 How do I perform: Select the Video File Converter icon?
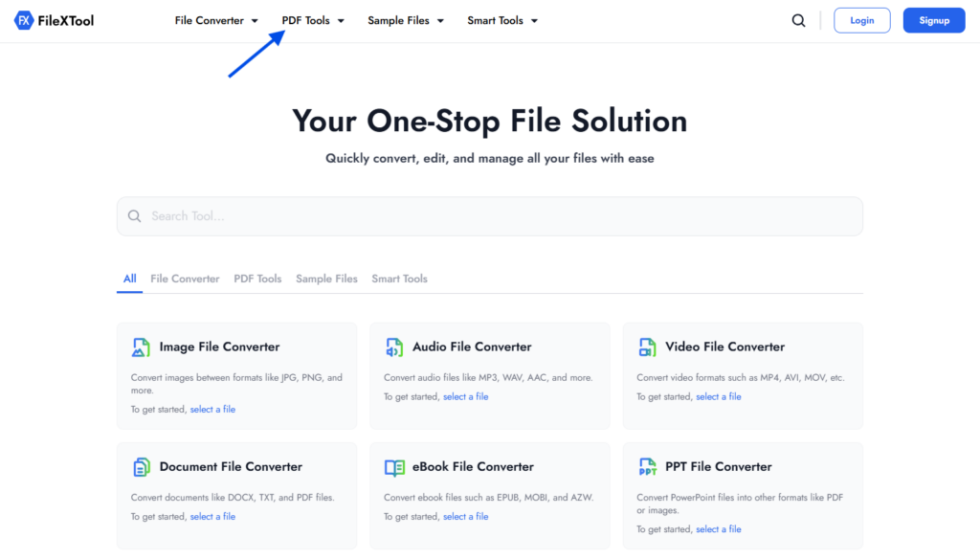pyautogui.click(x=647, y=346)
